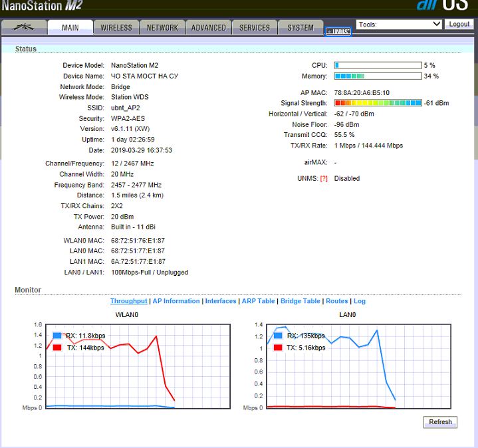Open the Tools dropdown menu
Viewport: 478px width, 448px height.
399,24
